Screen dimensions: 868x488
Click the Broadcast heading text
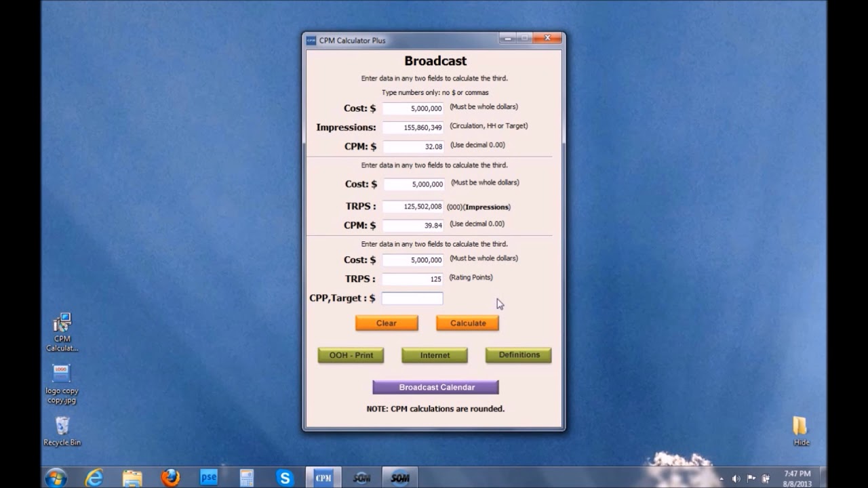coord(435,61)
